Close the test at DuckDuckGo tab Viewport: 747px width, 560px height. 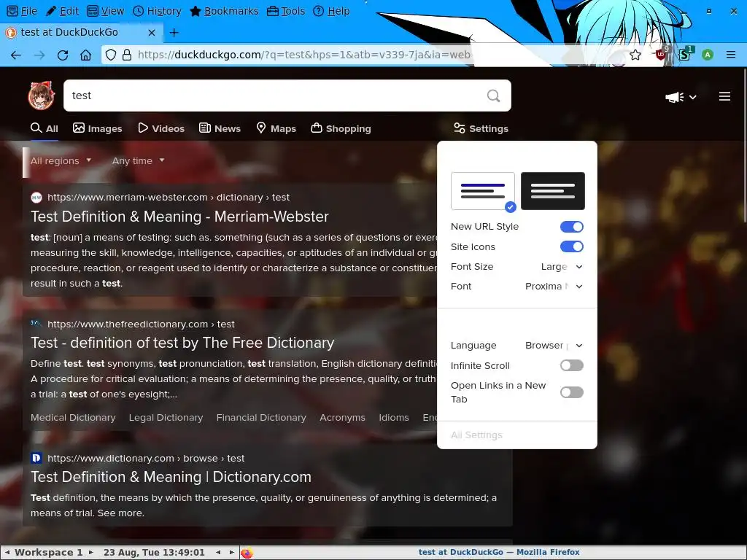pyautogui.click(x=152, y=32)
